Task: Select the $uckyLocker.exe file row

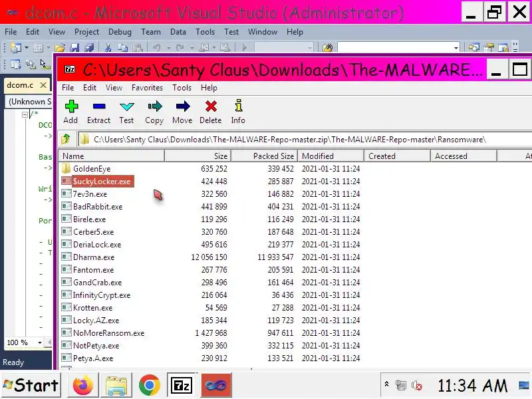Action: pyautogui.click(x=98, y=181)
